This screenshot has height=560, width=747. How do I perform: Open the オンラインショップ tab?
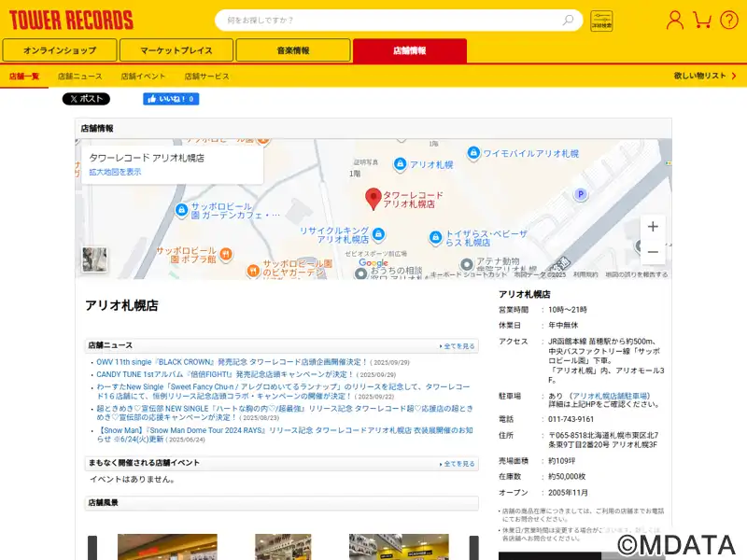click(60, 50)
